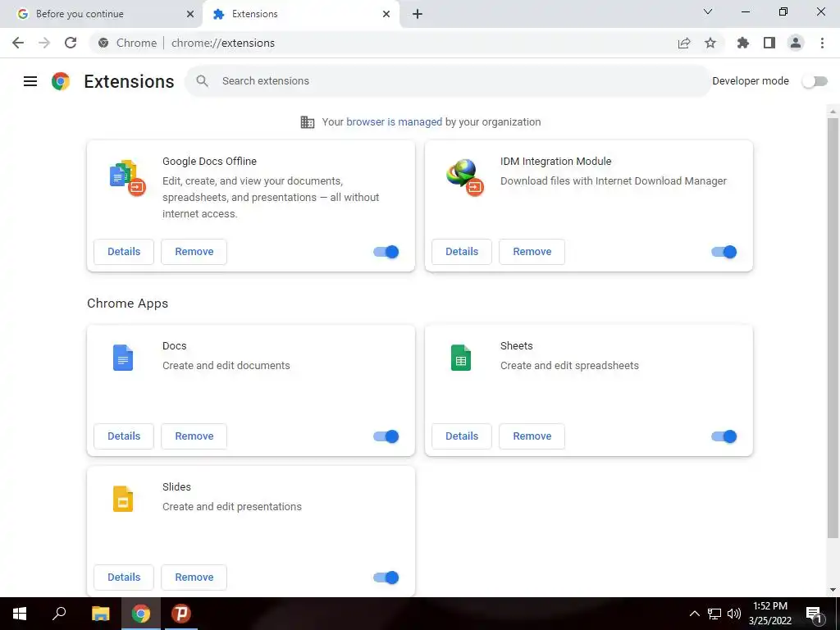Click the Search extensions field
Image resolution: width=840 pixels, height=630 pixels.
[448, 81]
